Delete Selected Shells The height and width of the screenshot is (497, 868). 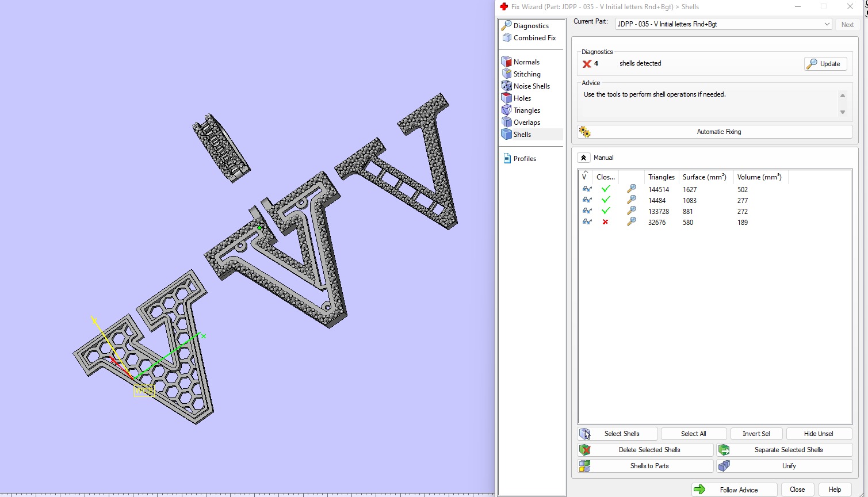[x=645, y=450]
